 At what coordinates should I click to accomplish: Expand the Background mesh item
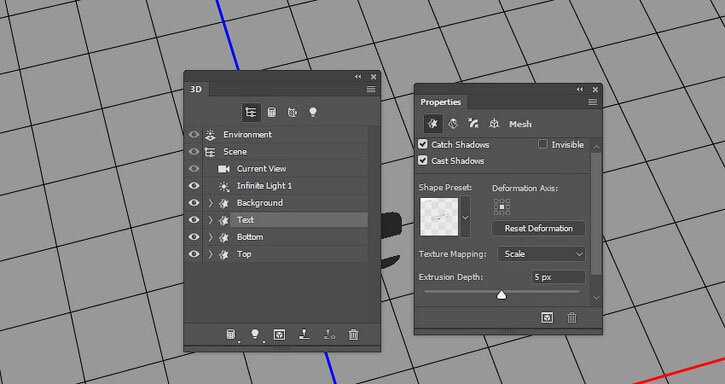coord(211,203)
